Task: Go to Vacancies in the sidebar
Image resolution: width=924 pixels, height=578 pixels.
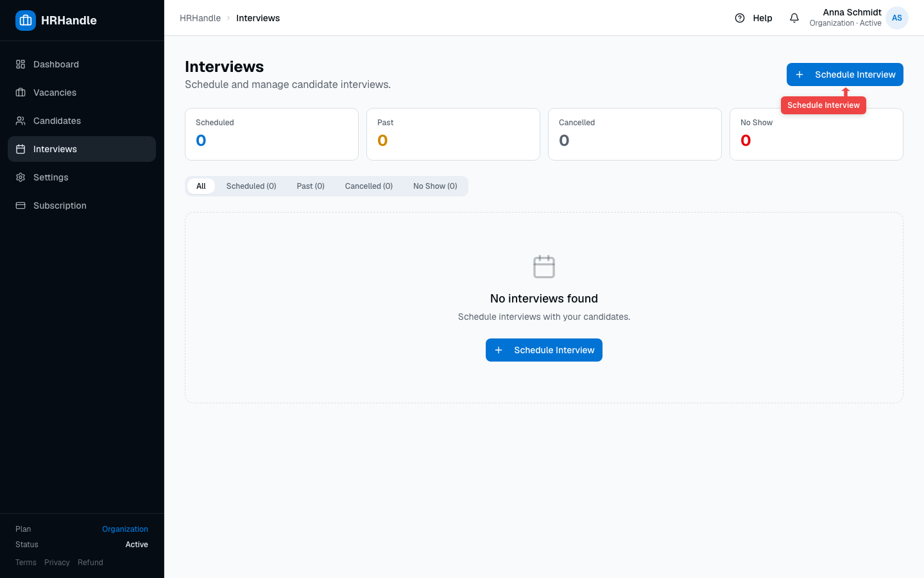Action: pyautogui.click(x=81, y=92)
